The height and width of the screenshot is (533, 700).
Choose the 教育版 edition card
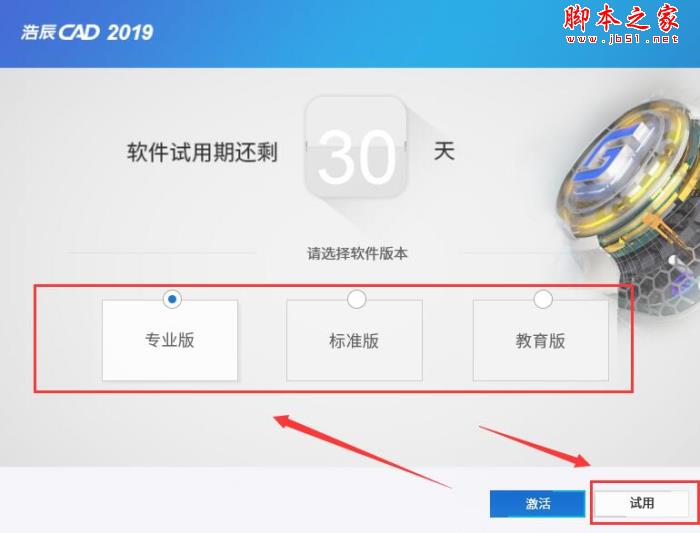click(x=541, y=341)
